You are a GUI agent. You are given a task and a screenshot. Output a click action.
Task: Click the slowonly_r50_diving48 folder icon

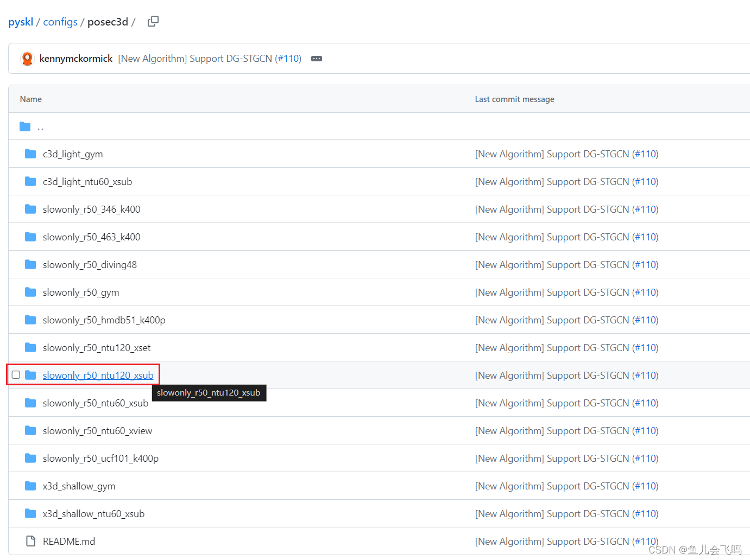(x=30, y=265)
